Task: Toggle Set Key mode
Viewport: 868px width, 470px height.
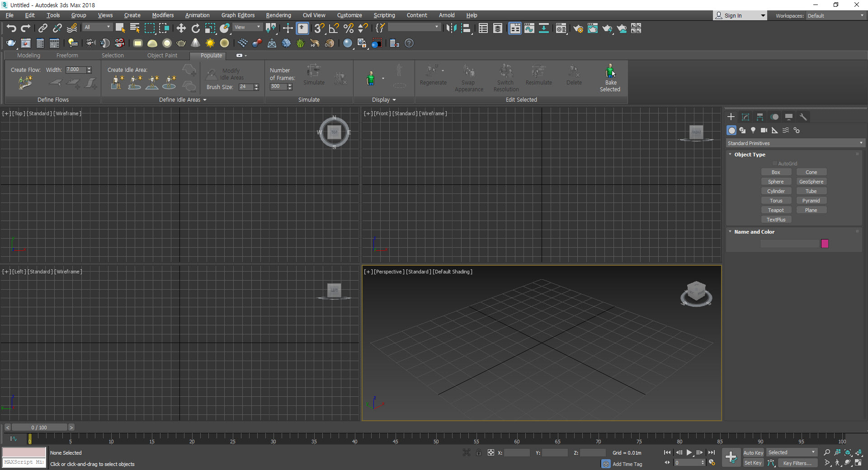Action: point(753,463)
